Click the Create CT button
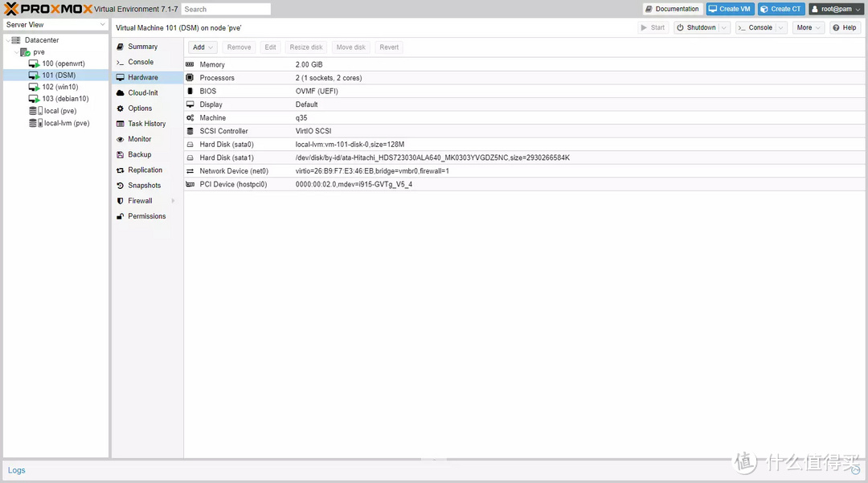 point(781,9)
